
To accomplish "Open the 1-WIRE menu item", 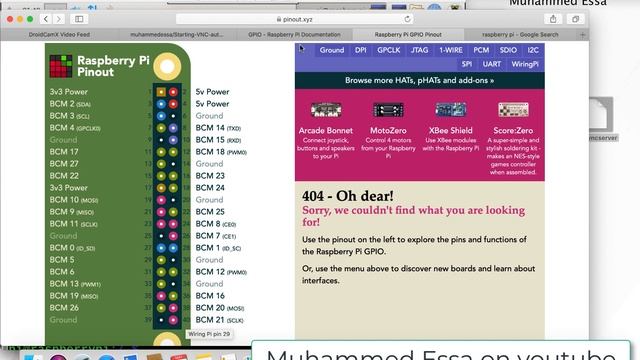I will 451,50.
